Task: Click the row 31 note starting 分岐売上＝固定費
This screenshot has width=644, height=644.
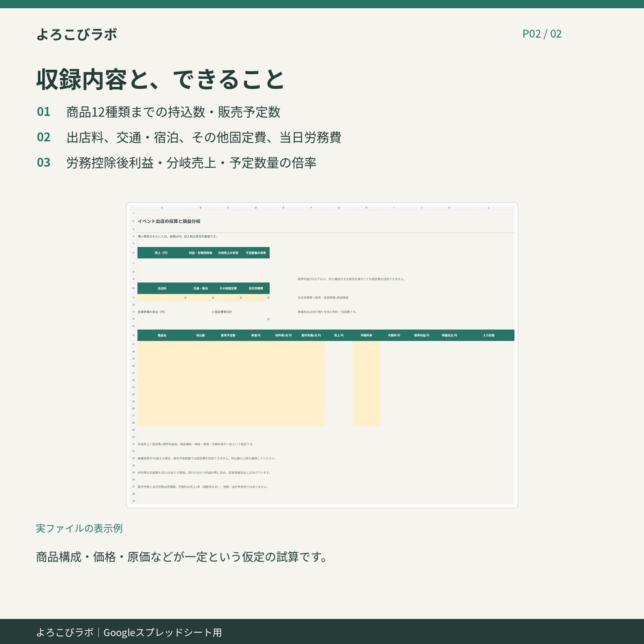Action: [196, 445]
